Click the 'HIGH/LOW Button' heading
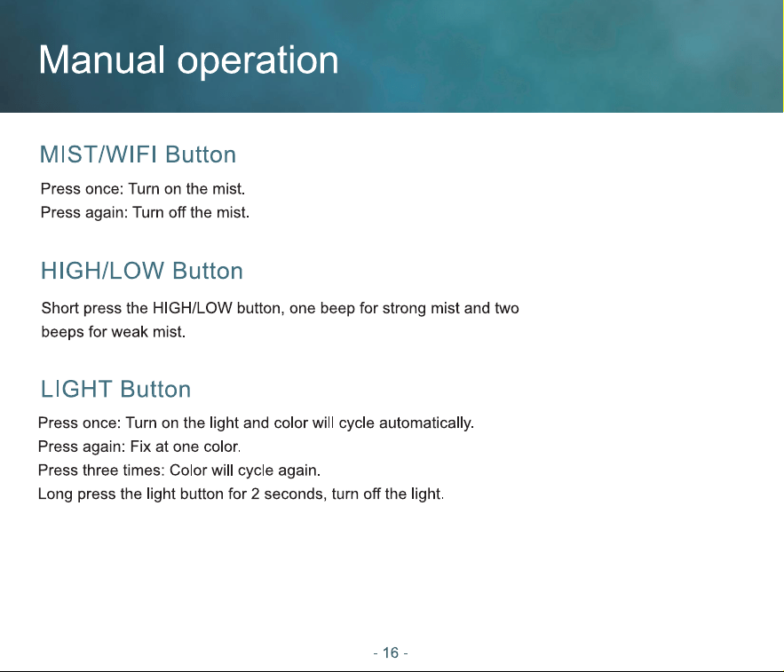Screen dimensions: 784x672 [x=141, y=271]
